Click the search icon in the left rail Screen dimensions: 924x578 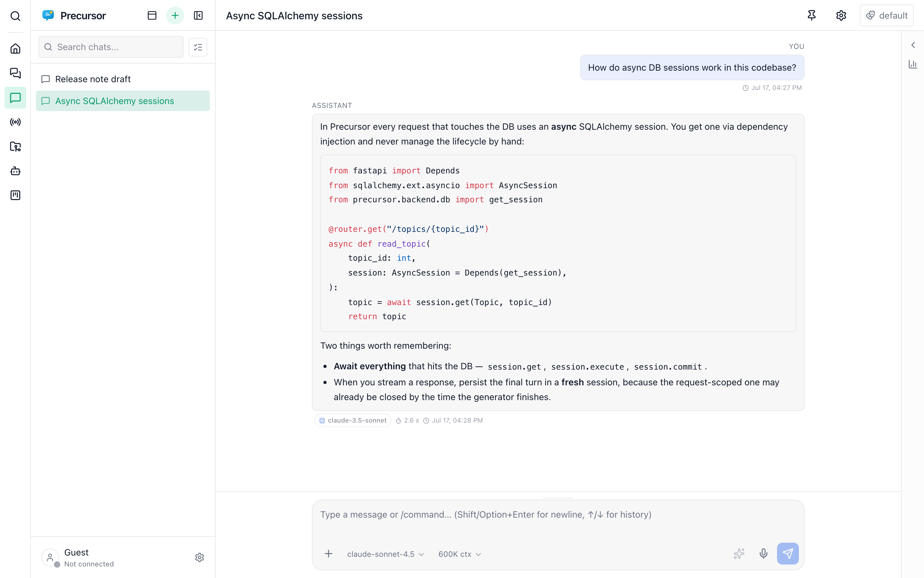coord(15,16)
